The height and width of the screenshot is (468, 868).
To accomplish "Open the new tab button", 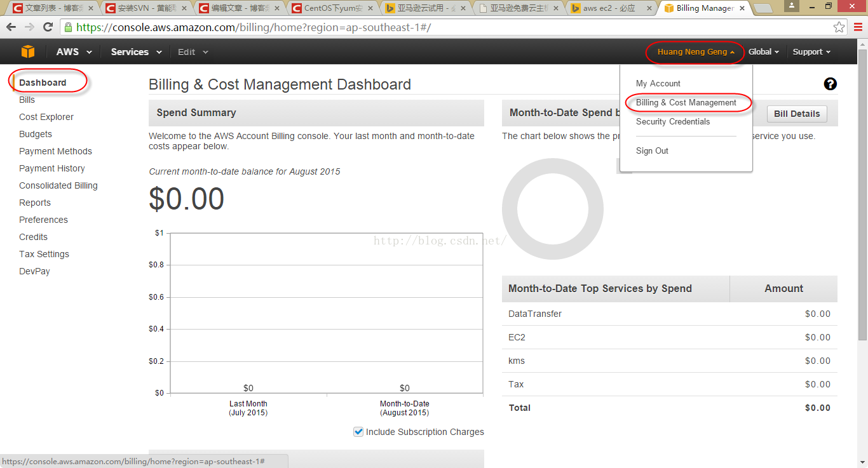I will 763,8.
